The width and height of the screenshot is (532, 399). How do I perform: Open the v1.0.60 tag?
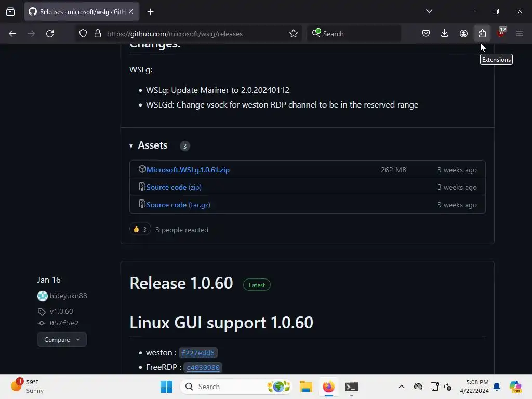pos(61,311)
